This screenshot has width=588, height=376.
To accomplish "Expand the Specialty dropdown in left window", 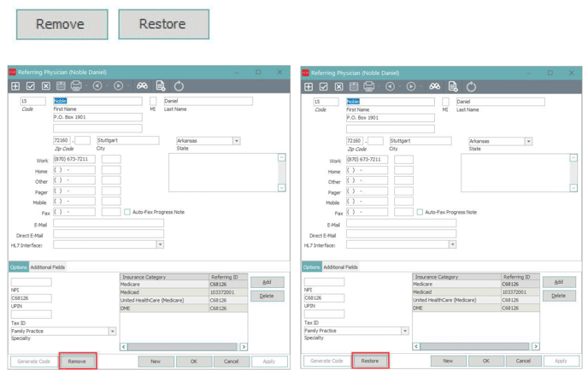I will (x=112, y=331).
